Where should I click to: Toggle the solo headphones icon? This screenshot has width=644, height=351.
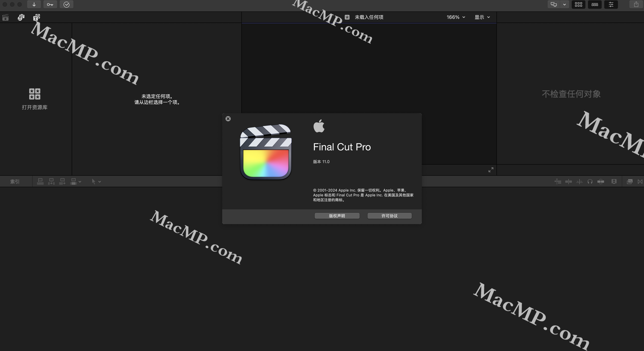[x=590, y=182]
